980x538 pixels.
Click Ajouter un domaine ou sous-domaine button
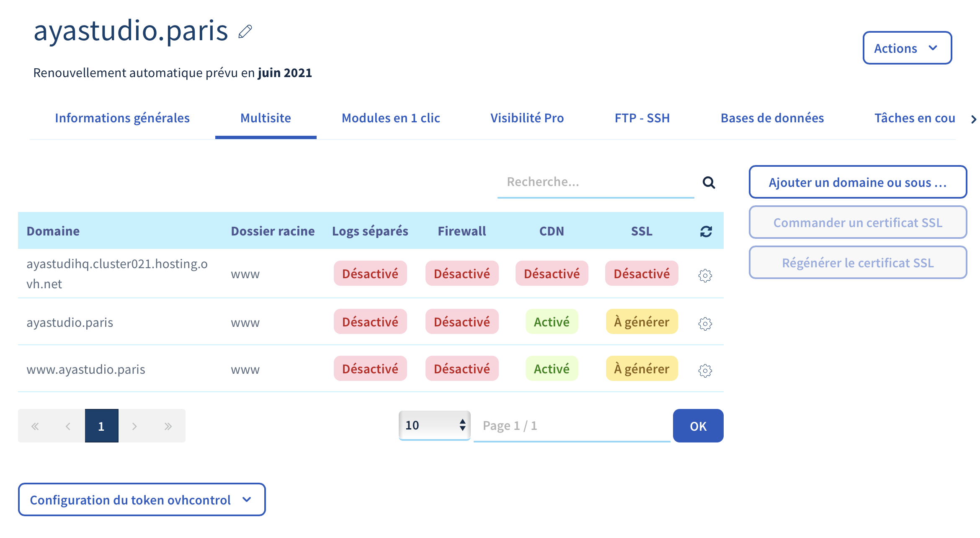point(857,182)
